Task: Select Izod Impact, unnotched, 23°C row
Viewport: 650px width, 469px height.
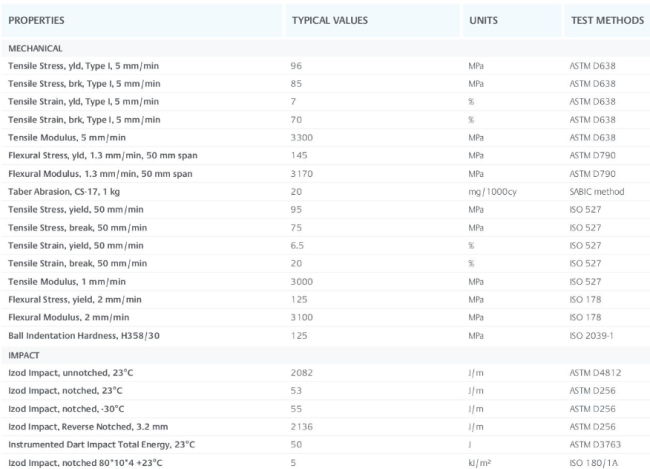Action: point(325,373)
